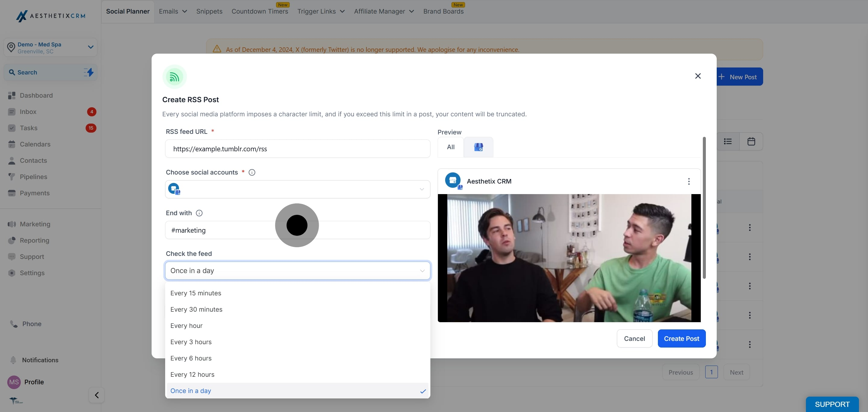Click info icon next to Choose social accounts
The image size is (868, 412).
(252, 172)
